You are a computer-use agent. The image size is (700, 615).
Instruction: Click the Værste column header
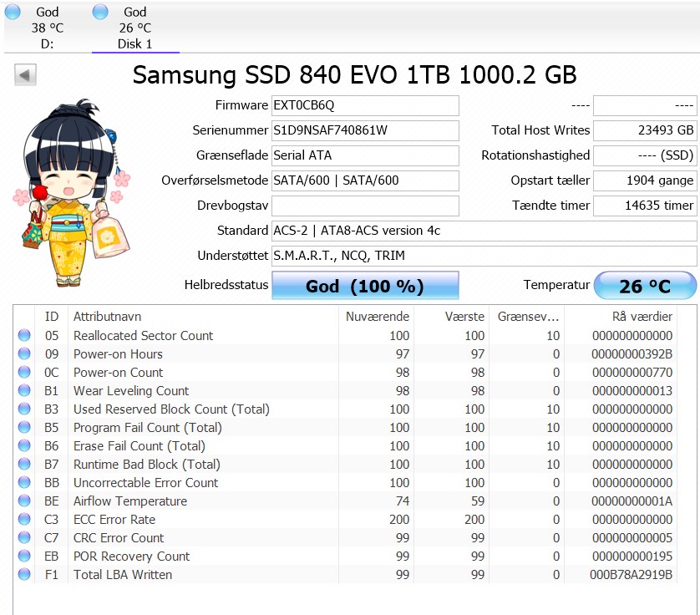point(452,317)
